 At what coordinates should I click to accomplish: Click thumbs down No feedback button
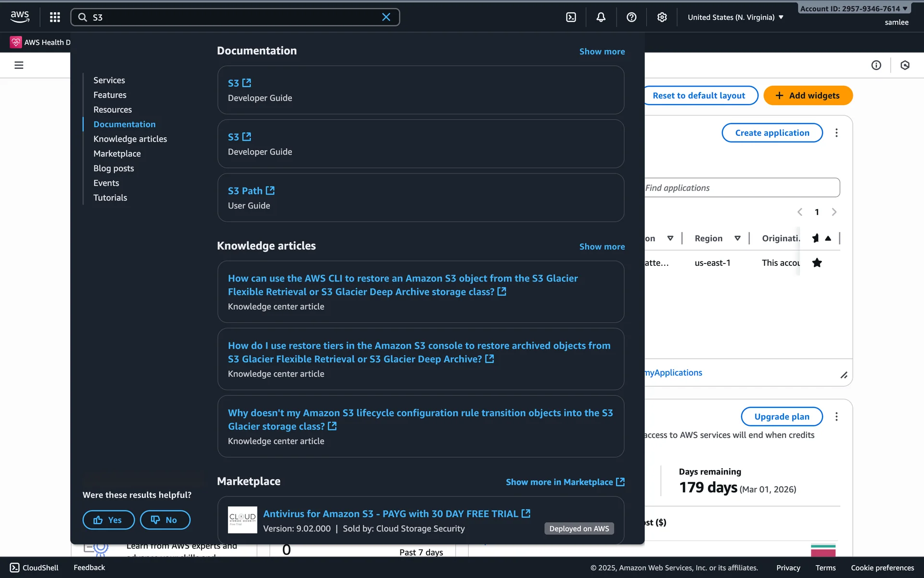pyautogui.click(x=165, y=520)
